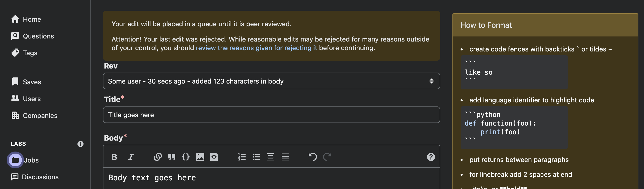Click 'create code fences with backticks' tip
This screenshot has width=644, height=189.
pos(541,49)
